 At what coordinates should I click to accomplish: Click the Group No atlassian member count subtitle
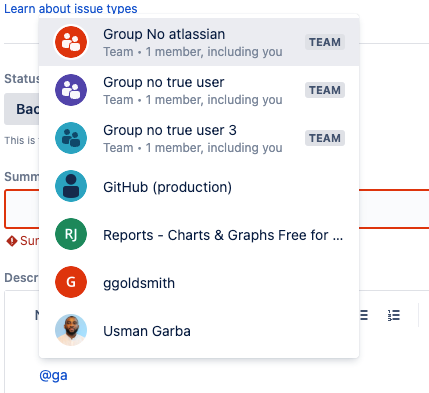tap(193, 52)
